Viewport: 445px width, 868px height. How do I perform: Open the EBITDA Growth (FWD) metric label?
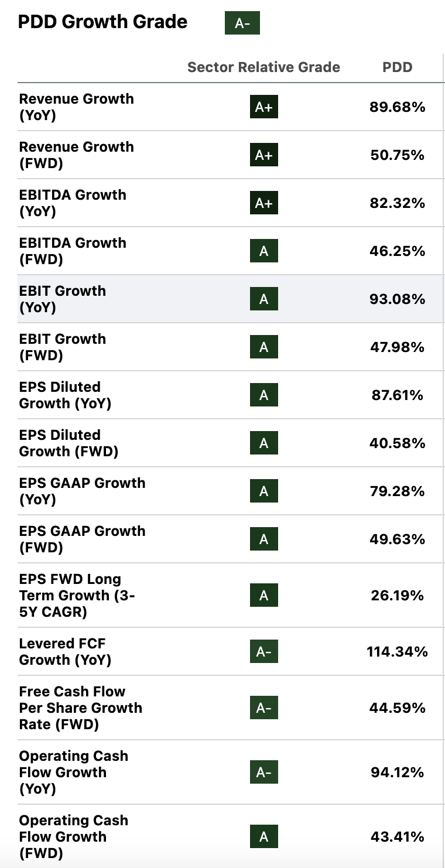[73, 251]
